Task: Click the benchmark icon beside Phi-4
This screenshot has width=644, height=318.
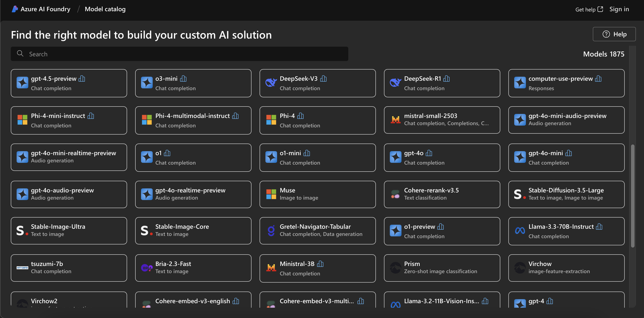Action: click(300, 116)
